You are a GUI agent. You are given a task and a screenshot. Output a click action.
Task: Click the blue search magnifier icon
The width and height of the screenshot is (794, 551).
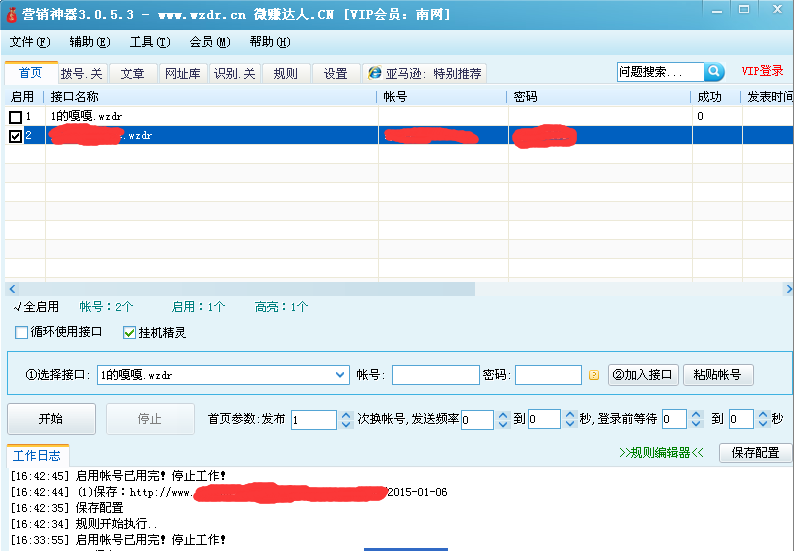pyautogui.click(x=714, y=72)
